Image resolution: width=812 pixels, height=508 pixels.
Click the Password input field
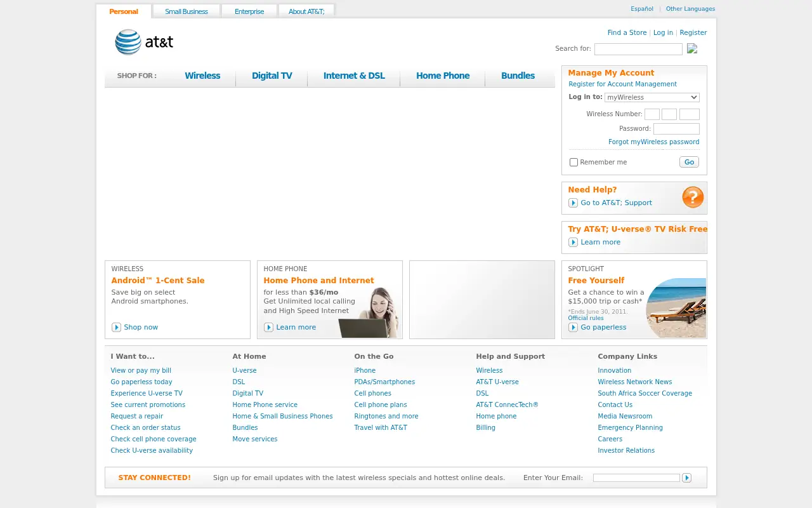pos(676,129)
